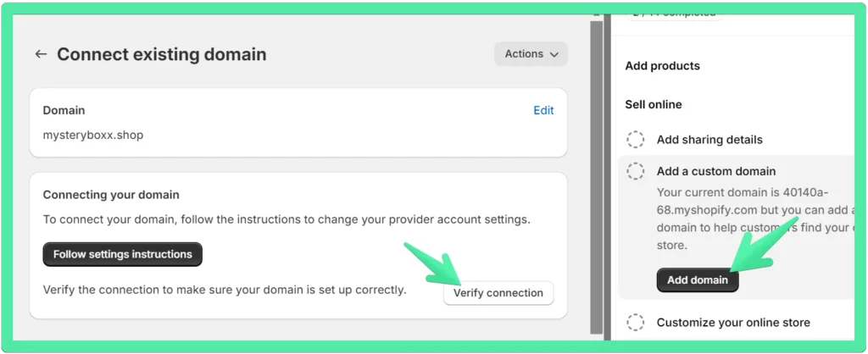Image resolution: width=868 pixels, height=354 pixels.
Task: Click Follow settings instructions button
Action: point(122,254)
